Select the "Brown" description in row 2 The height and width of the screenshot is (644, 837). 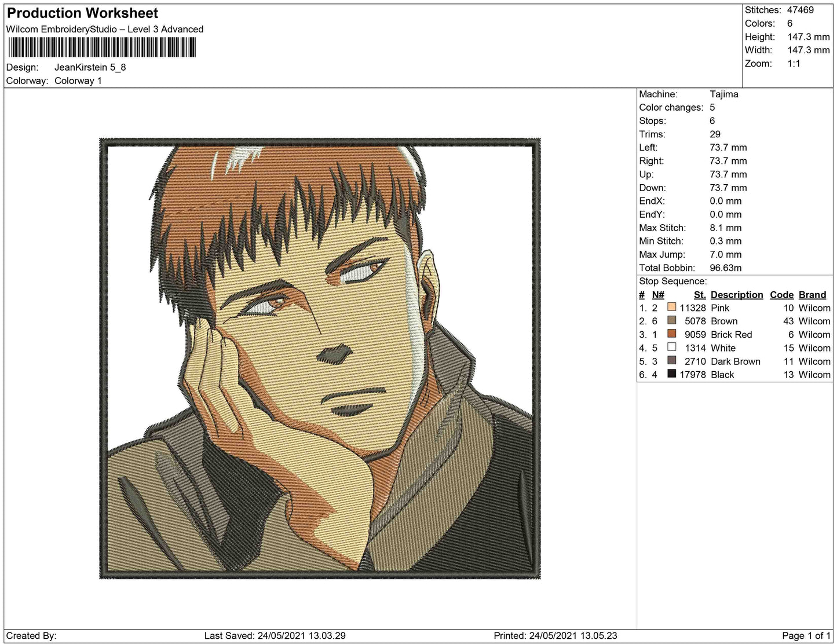click(x=724, y=321)
